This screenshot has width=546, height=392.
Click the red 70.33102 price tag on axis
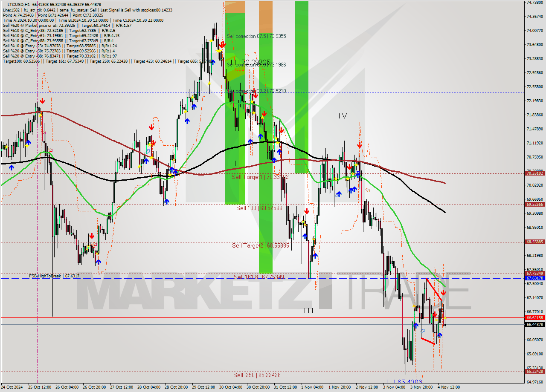click(534, 173)
